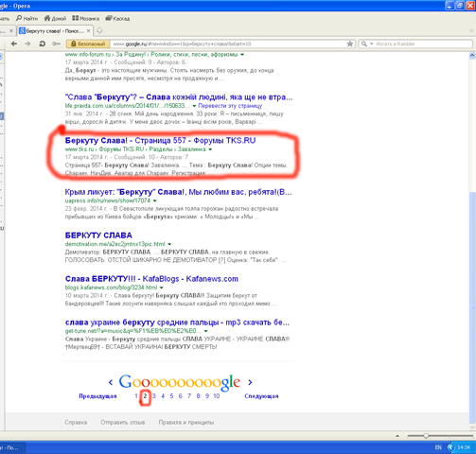Reload the page with refresh icon
The image size is (476, 454).
43,44
